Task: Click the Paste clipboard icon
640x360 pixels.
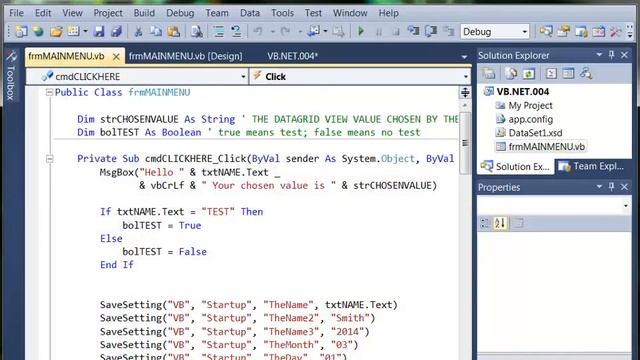Action: [173, 31]
